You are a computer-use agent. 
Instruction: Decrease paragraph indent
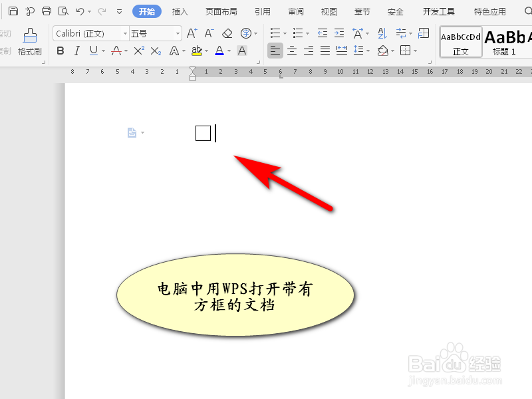323,33
